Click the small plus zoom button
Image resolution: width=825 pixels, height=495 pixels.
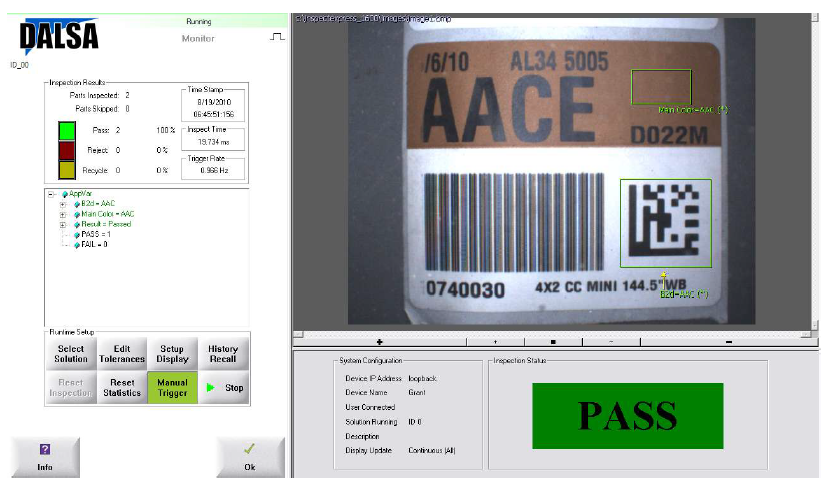(x=495, y=342)
